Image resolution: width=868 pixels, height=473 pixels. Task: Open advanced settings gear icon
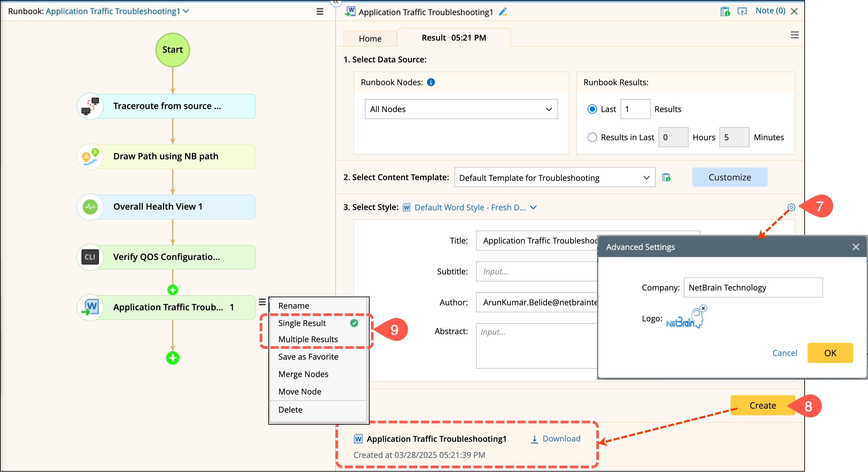(x=791, y=207)
